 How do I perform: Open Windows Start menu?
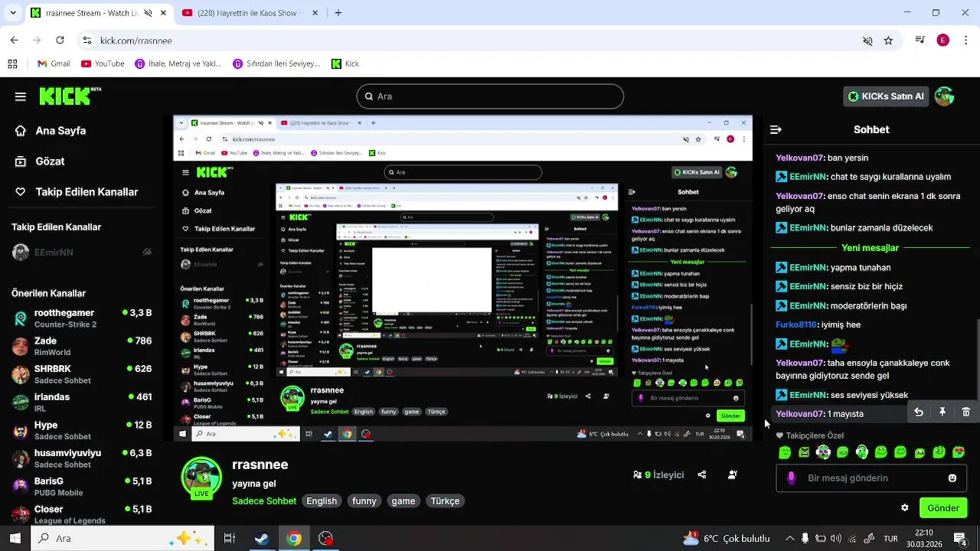[x=15, y=539]
